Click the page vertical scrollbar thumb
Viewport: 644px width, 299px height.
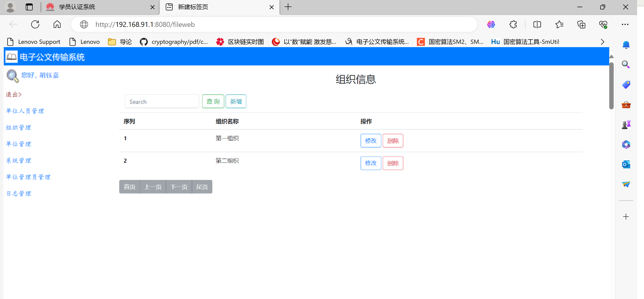tap(611, 85)
